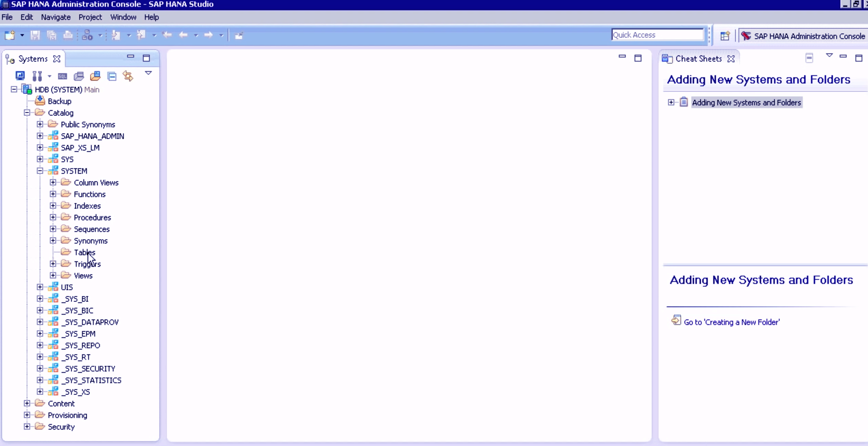This screenshot has width=868, height=446.
Task: Expand the Security tree node
Action: coord(26,427)
